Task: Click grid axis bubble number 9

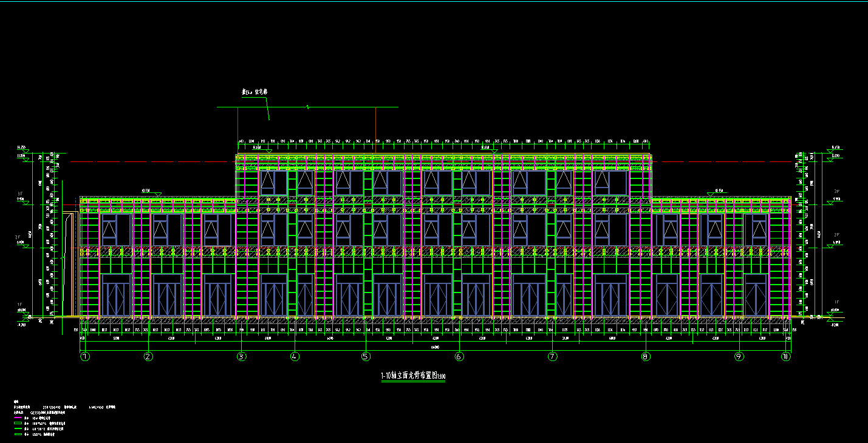Action: click(x=739, y=357)
